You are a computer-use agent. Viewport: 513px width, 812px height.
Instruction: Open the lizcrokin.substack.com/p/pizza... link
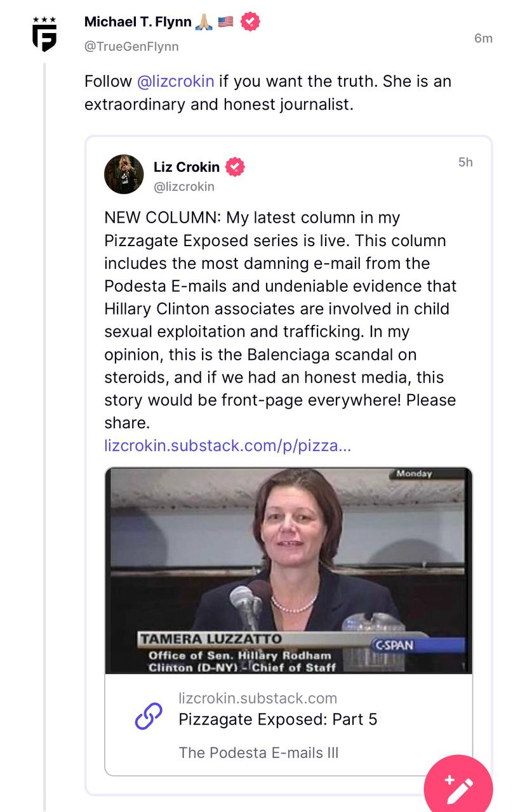(227, 445)
